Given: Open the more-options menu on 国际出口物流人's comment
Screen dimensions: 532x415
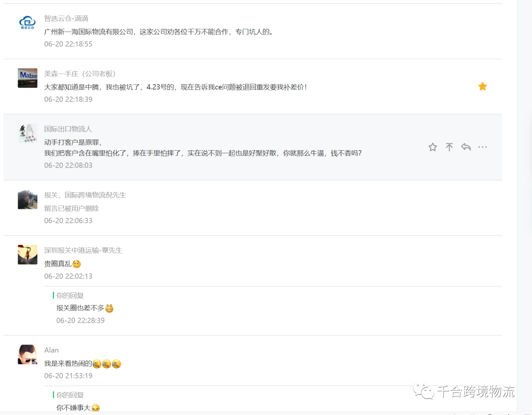Looking at the screenshot, I should [x=483, y=146].
